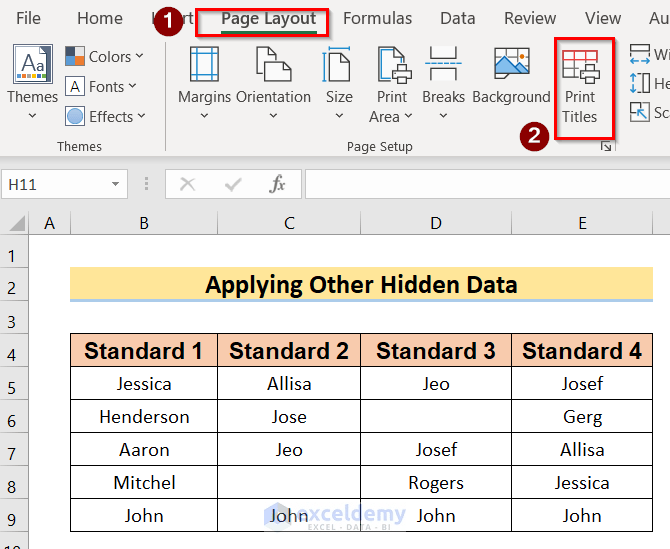
Task: Click the scale-to-fit Width icon
Action: (640, 54)
